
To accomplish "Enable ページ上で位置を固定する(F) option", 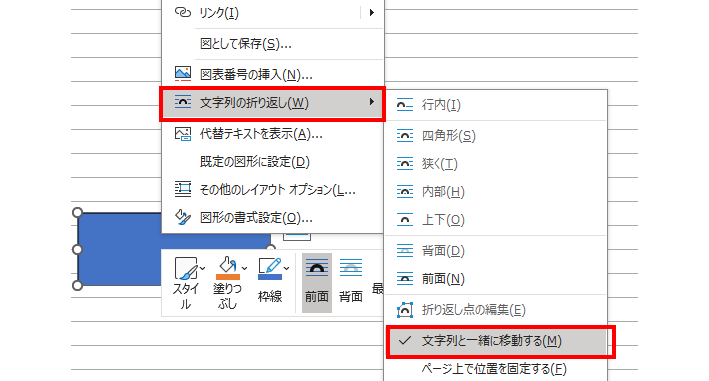I will (x=495, y=369).
